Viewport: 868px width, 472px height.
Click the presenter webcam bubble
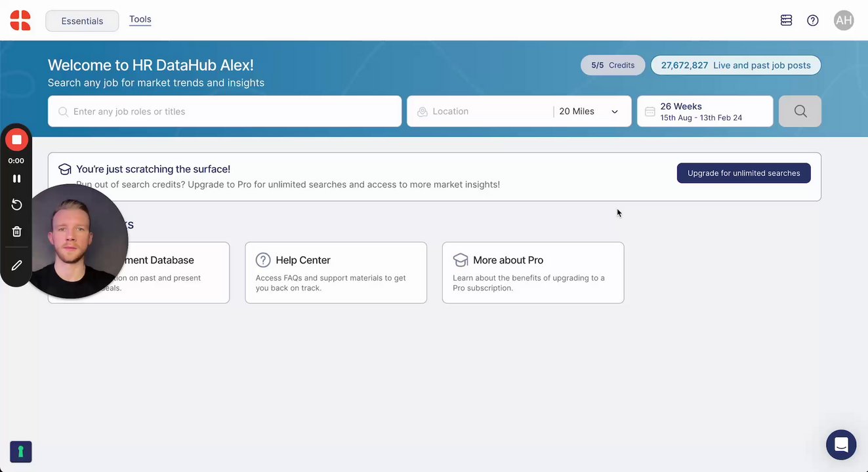pyautogui.click(x=71, y=241)
